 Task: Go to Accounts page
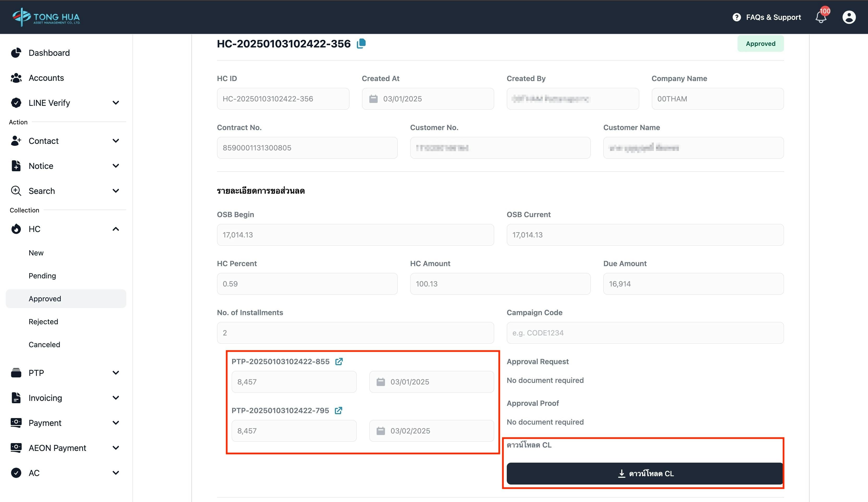[x=46, y=78]
